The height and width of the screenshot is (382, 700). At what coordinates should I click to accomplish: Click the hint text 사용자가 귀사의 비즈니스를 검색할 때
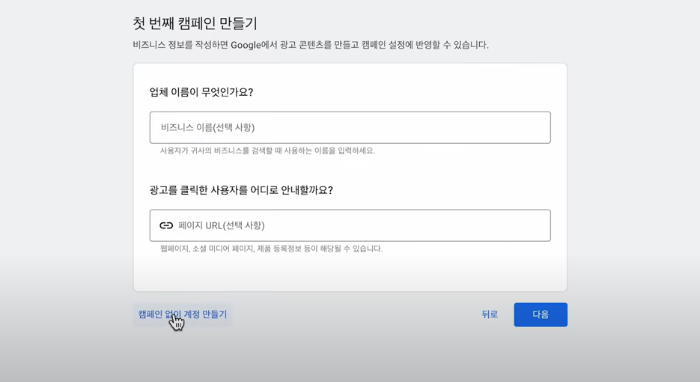tap(267, 151)
